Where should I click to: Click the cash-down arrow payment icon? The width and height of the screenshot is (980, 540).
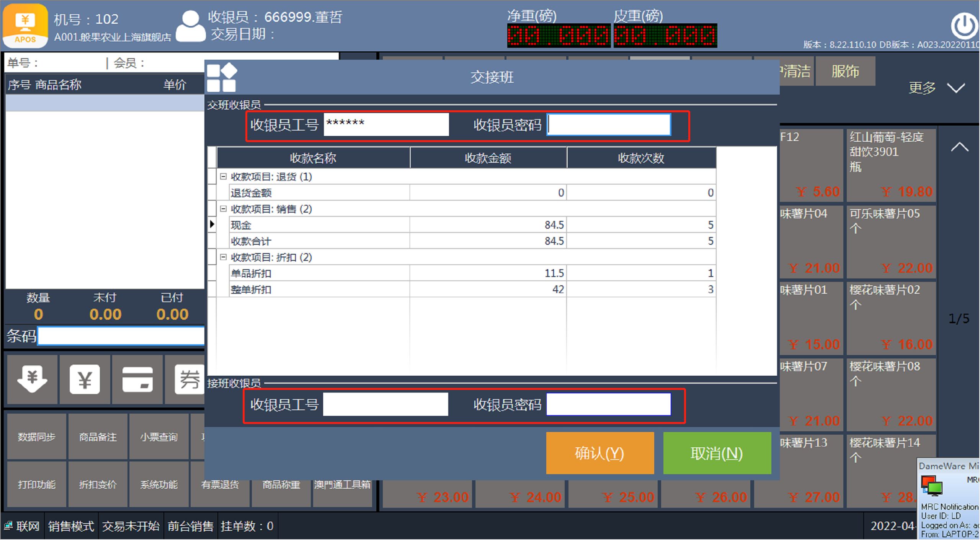pyautogui.click(x=32, y=379)
